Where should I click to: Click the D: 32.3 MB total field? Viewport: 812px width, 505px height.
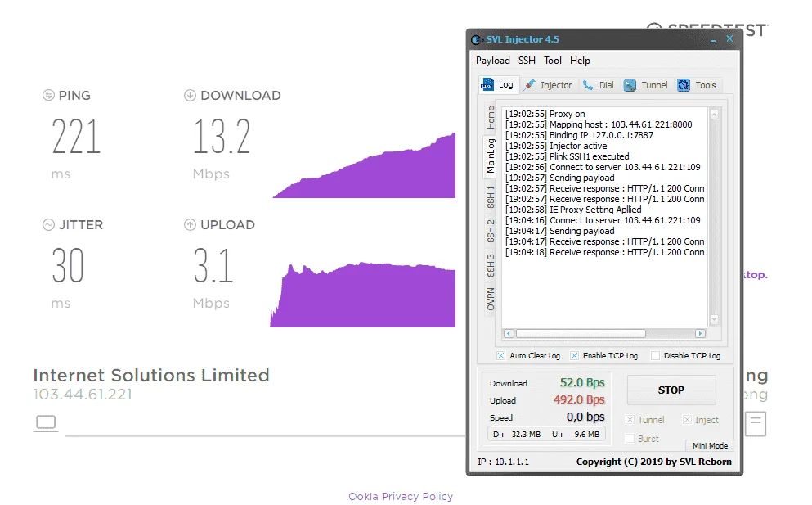[516, 434]
